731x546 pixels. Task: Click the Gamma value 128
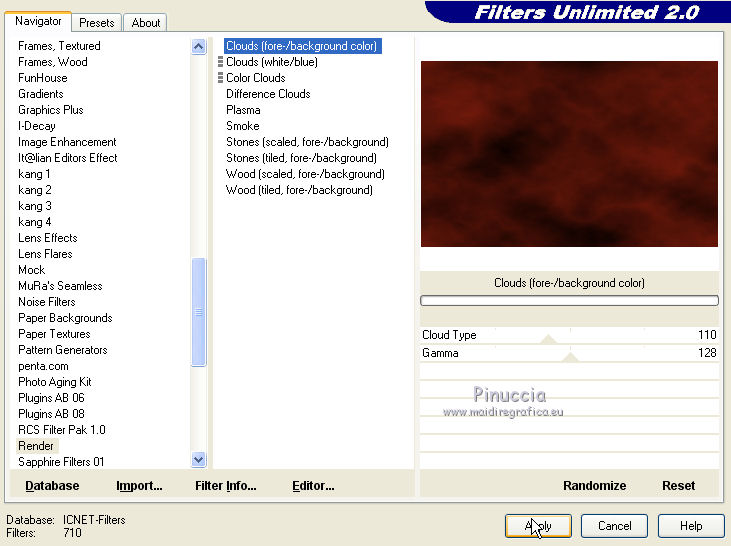tap(707, 353)
